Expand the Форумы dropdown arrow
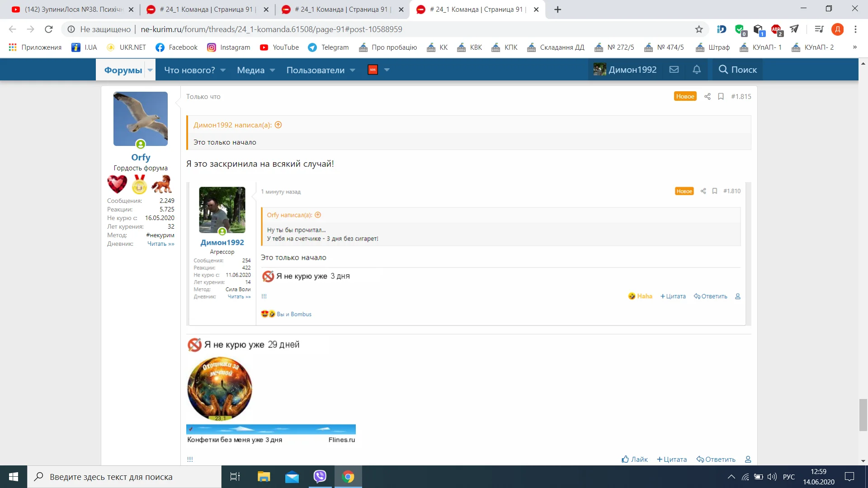 [x=150, y=70]
